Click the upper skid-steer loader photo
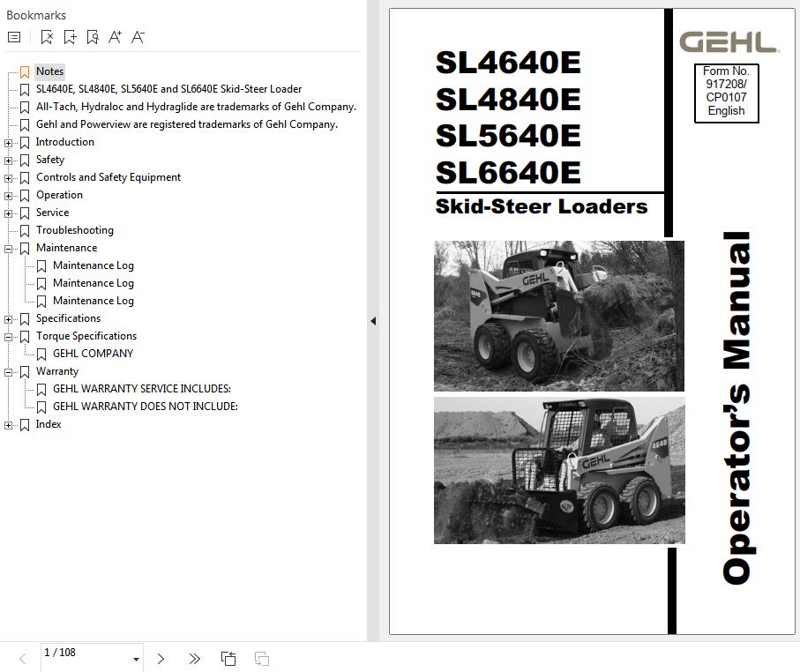 [x=558, y=316]
